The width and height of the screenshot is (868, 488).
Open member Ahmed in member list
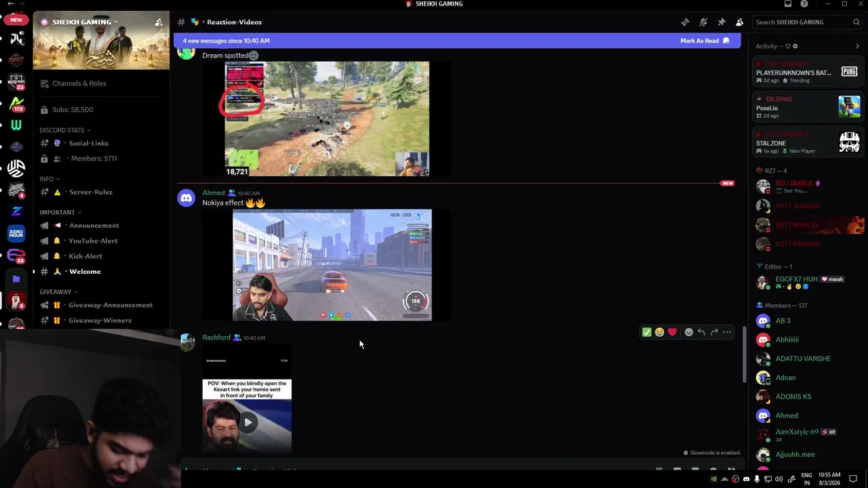click(808, 415)
